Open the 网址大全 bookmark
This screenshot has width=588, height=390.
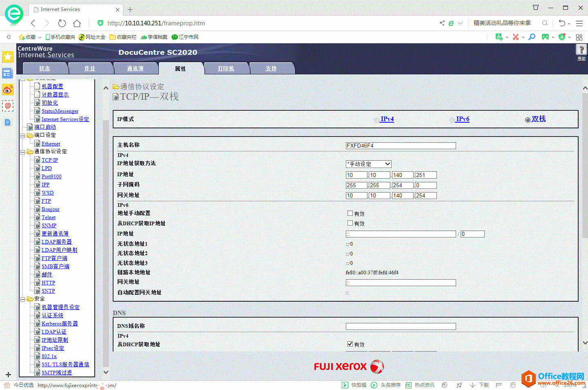click(92, 37)
